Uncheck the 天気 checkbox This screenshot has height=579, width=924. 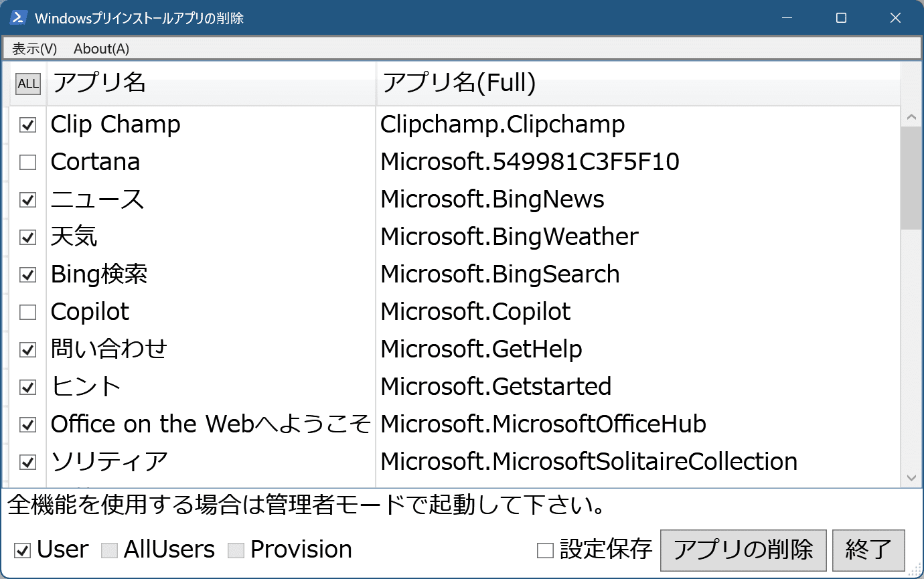tap(27, 237)
